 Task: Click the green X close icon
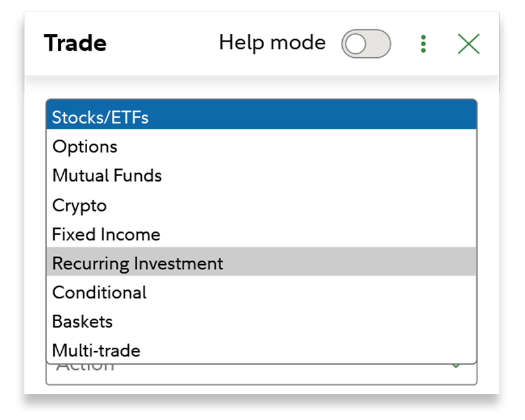pos(468,43)
